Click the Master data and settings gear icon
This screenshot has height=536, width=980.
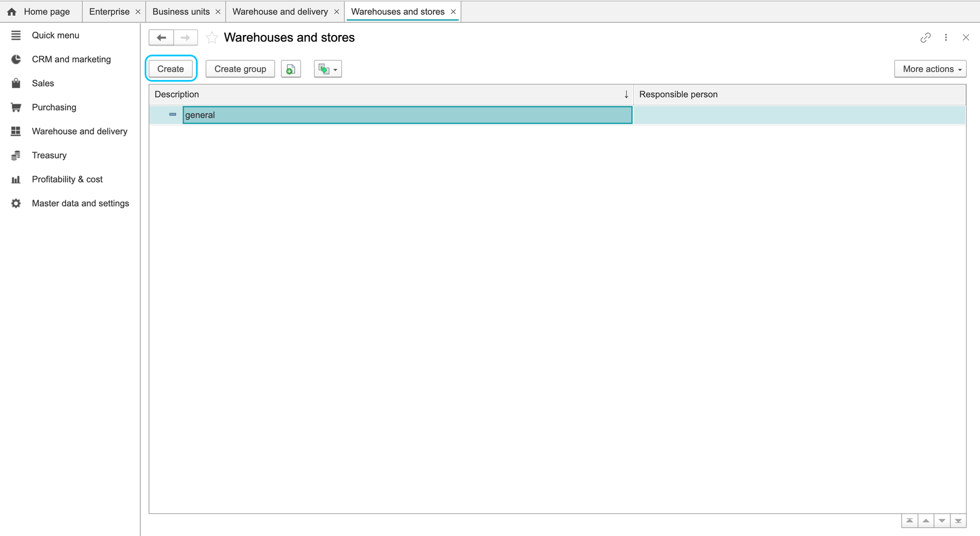coord(16,203)
